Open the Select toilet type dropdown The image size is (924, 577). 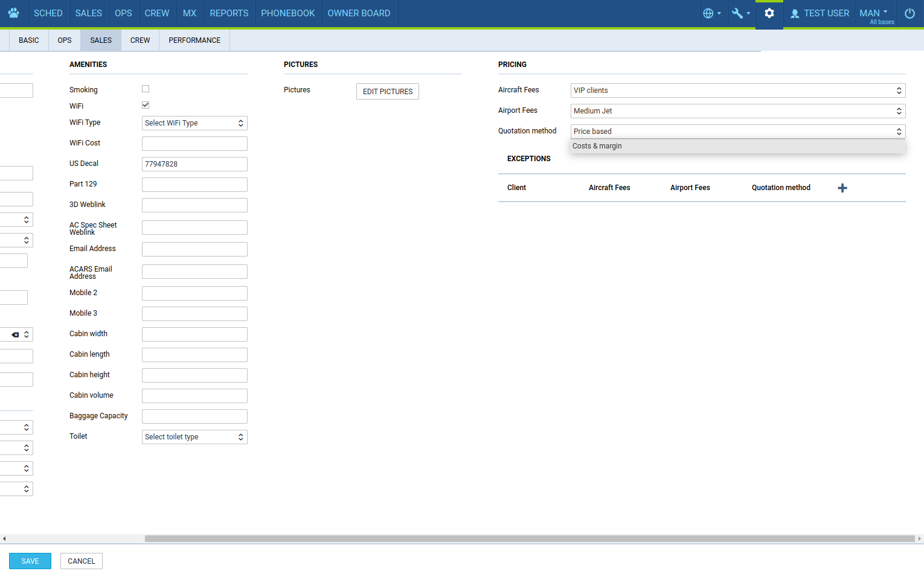click(x=194, y=437)
